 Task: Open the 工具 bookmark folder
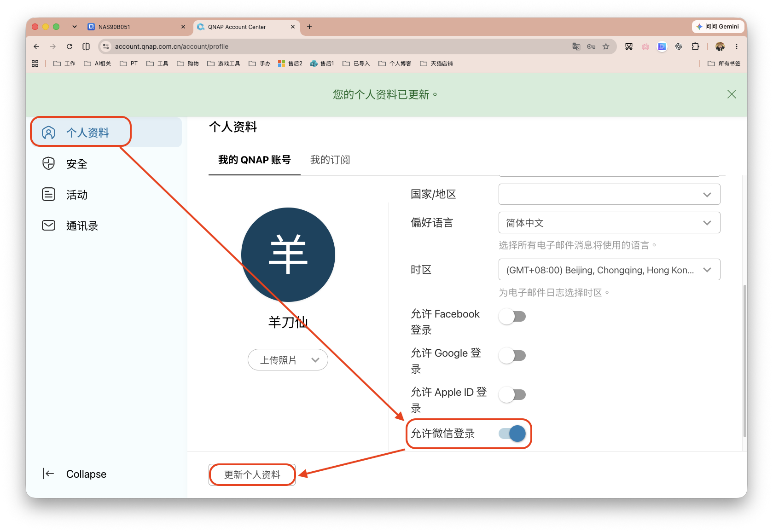click(x=157, y=64)
